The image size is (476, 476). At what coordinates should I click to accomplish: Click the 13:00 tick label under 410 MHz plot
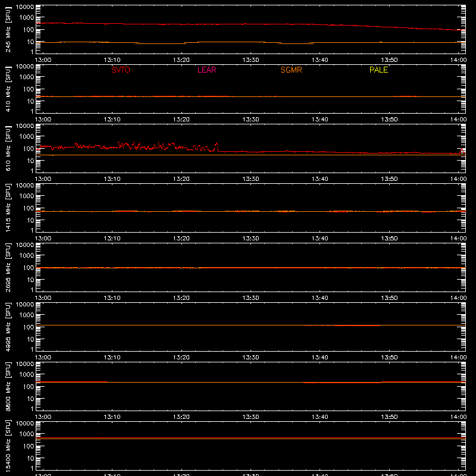coord(43,120)
